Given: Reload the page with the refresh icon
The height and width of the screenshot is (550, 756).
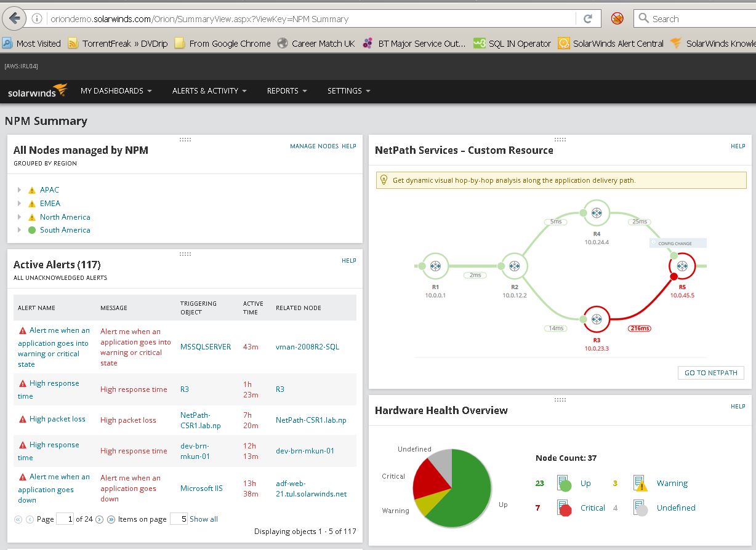Looking at the screenshot, I should (588, 18).
